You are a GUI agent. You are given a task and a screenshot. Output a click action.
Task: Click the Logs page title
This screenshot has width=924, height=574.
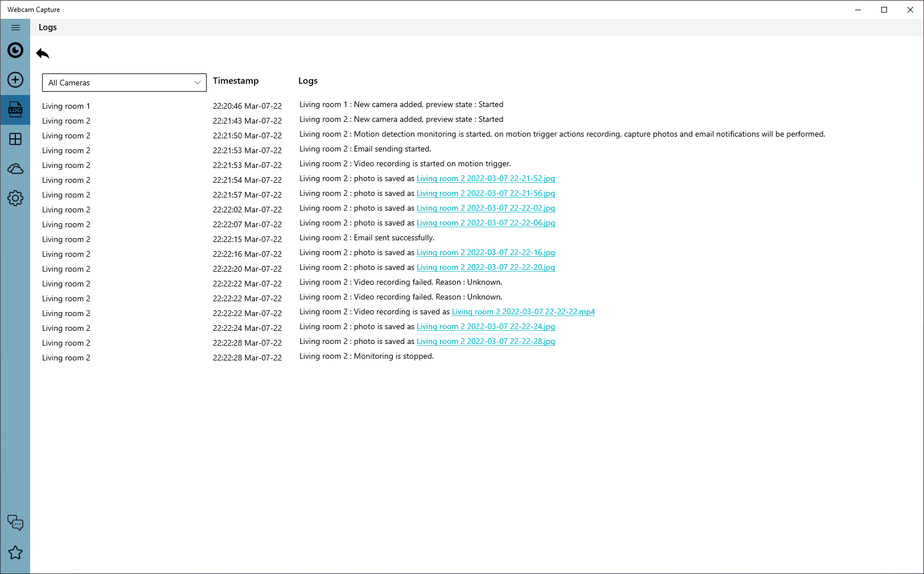click(47, 27)
